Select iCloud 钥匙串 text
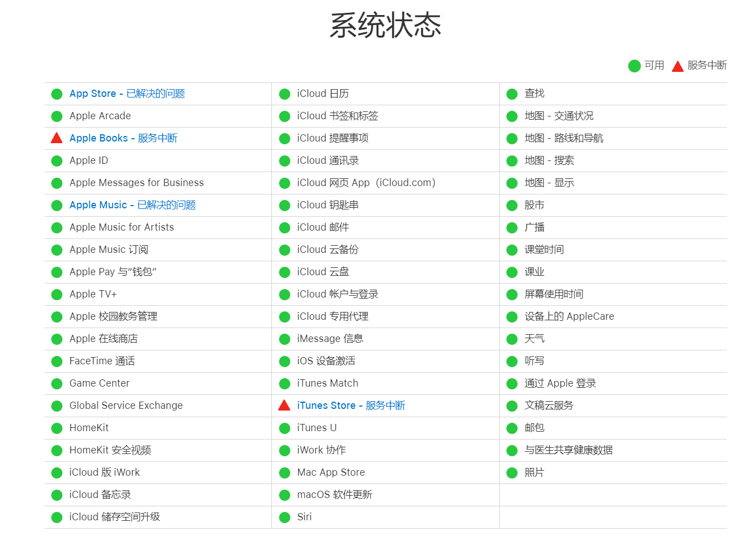The image size is (756, 537). click(x=328, y=205)
